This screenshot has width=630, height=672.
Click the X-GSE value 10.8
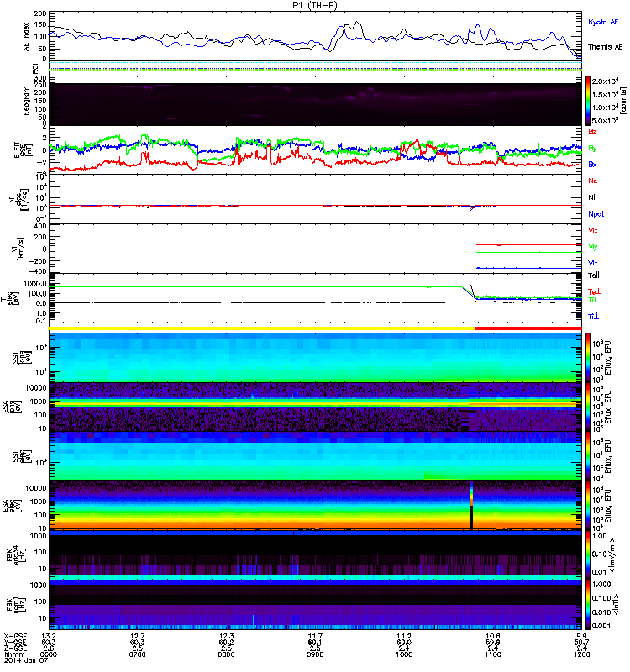(x=493, y=636)
